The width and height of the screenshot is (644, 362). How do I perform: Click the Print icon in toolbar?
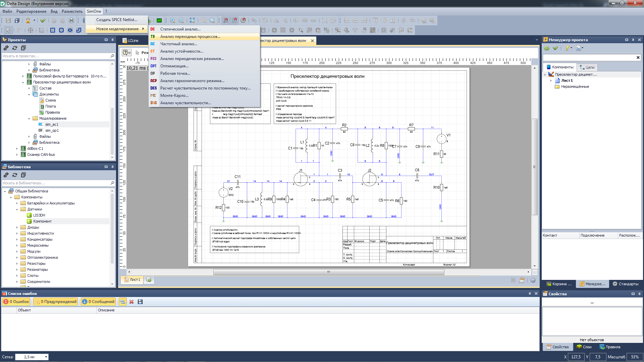pos(71,20)
